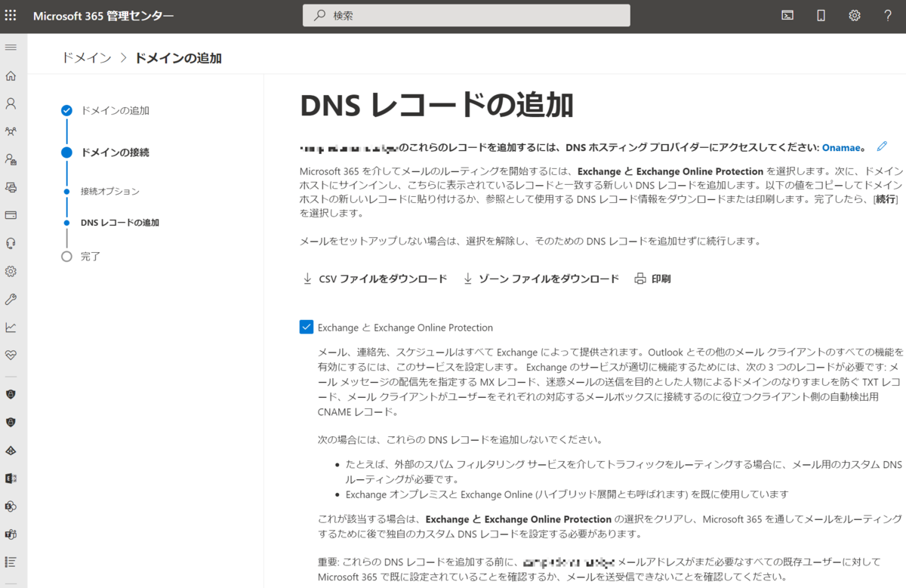Go to Home in the left navigation
Viewport: 906px width, 588px height.
click(11, 75)
